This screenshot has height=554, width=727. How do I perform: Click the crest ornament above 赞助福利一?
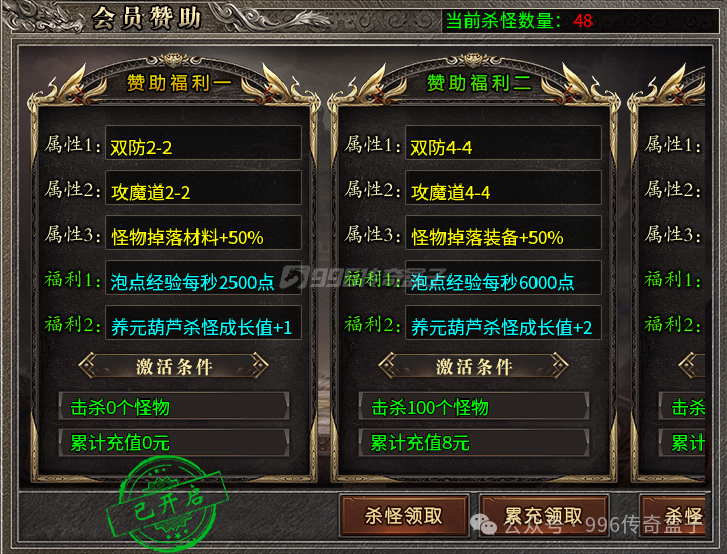(173, 60)
